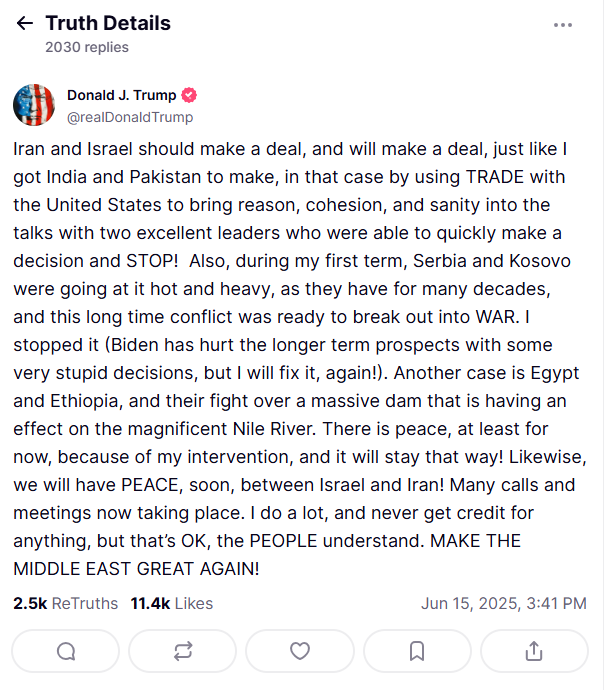
Task: Click the text MIDDLE EAST GREAT AGAIN!
Action: tap(136, 568)
